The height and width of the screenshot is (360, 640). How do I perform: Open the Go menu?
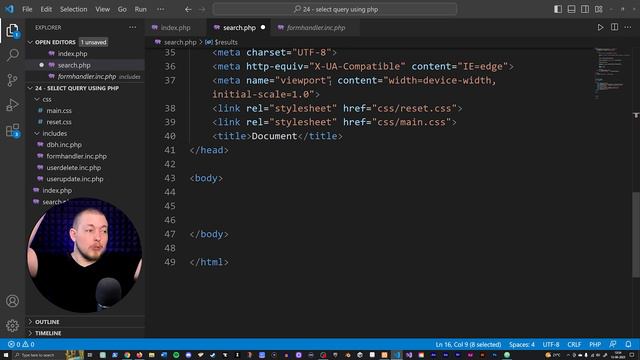coord(122,9)
